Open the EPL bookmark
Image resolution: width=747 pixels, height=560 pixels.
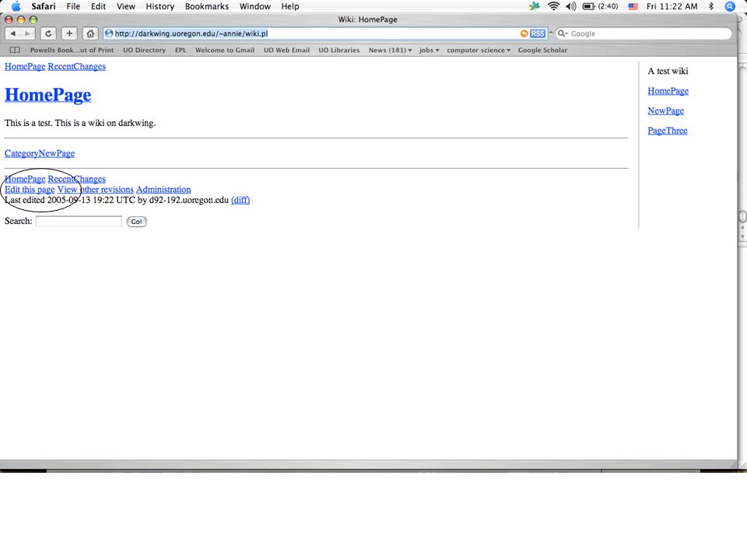click(181, 50)
